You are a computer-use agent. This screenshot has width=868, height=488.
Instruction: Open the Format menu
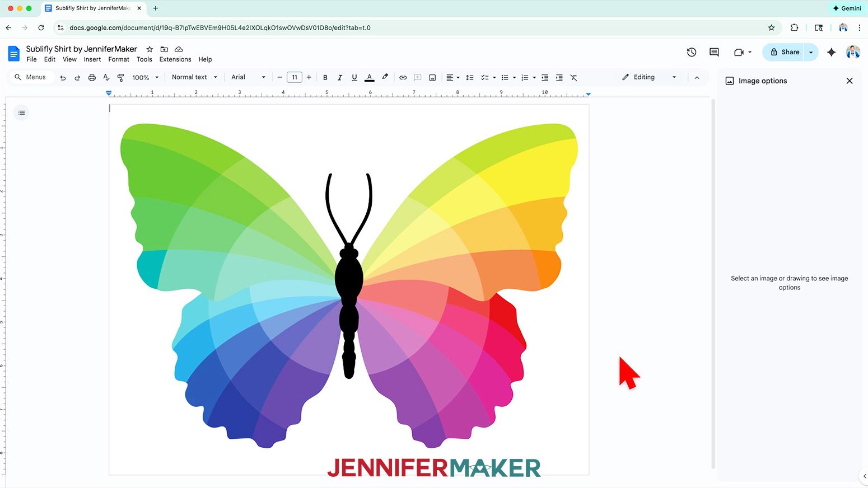pos(119,59)
